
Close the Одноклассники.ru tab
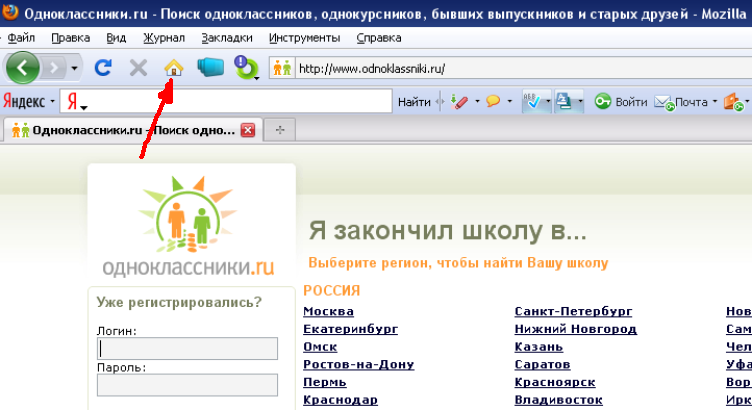(x=248, y=130)
